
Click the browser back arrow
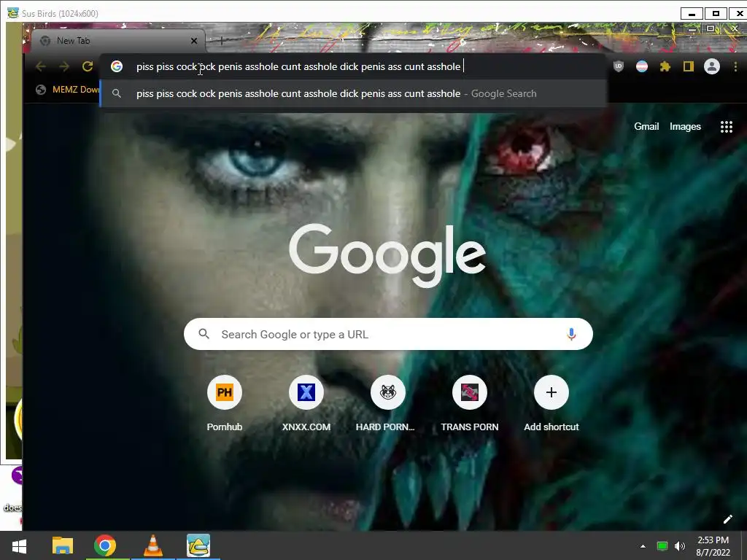pyautogui.click(x=41, y=66)
